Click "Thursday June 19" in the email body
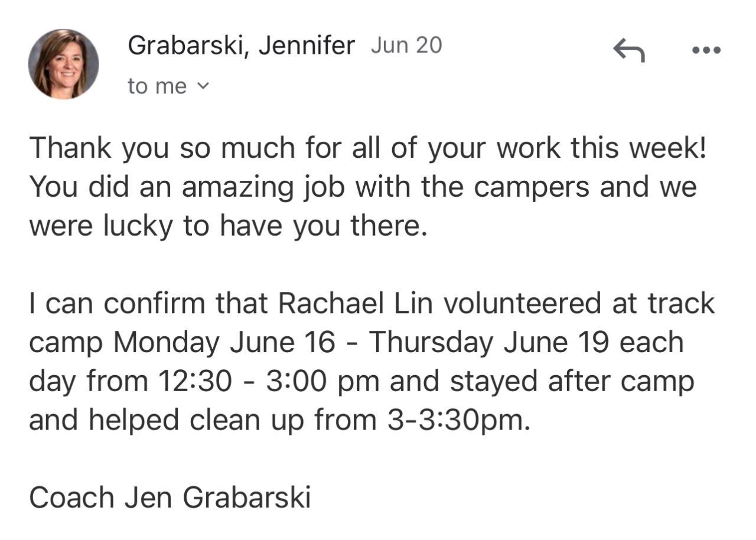The height and width of the screenshot is (540, 756). pos(490,343)
